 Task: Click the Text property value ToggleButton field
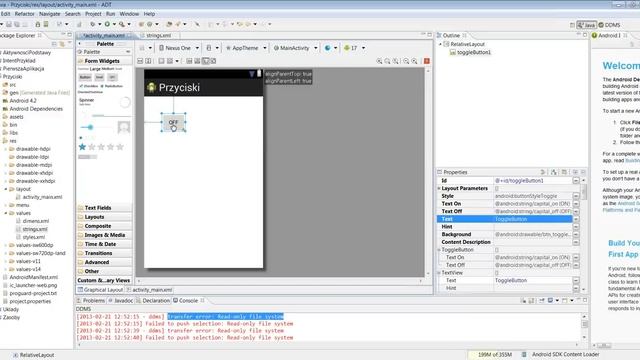[533, 219]
